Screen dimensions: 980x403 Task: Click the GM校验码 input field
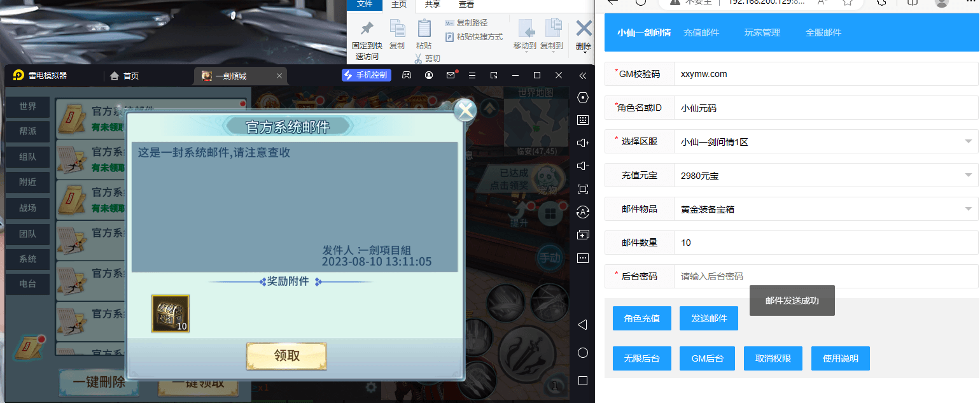point(826,74)
